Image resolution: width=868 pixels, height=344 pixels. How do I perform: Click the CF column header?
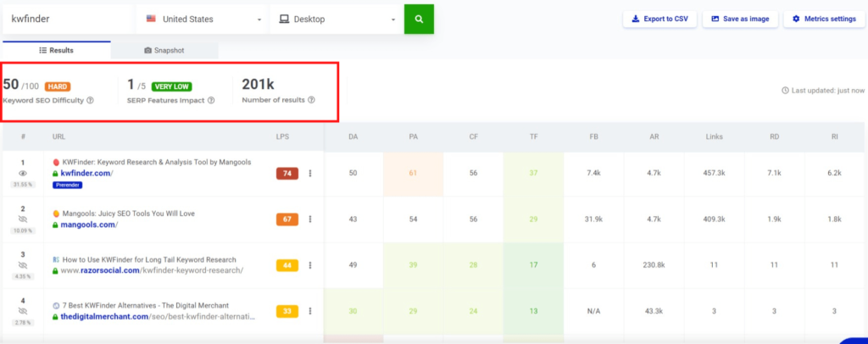pos(473,136)
